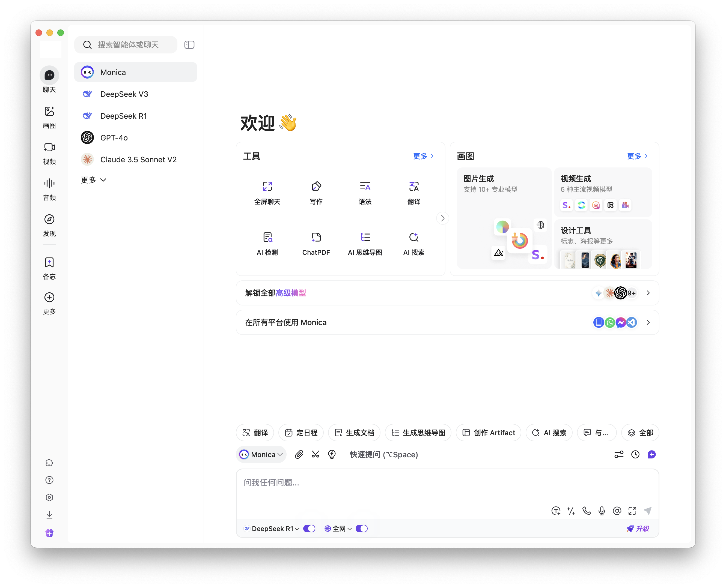
Task: Click the scissors screenshot icon
Action: click(316, 454)
